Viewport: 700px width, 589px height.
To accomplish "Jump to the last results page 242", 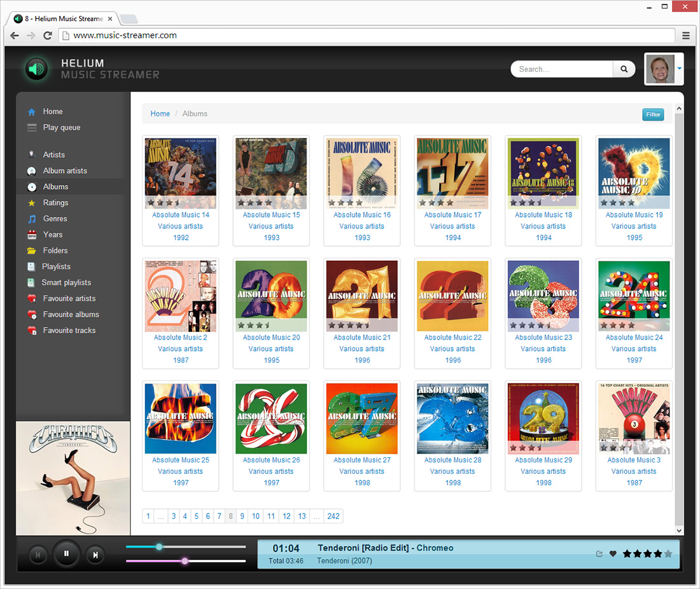I will tap(333, 516).
